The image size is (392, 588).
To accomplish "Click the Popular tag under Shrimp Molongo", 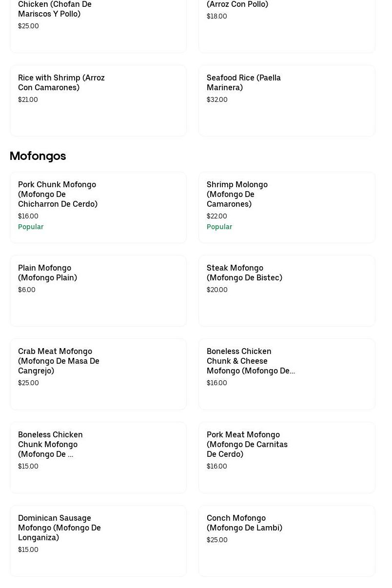I will point(219,227).
